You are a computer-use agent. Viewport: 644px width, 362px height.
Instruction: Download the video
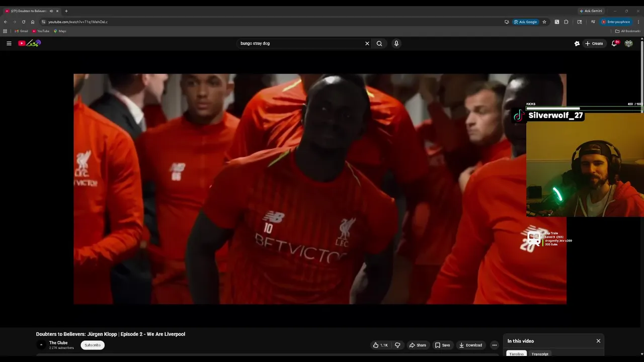click(470, 345)
